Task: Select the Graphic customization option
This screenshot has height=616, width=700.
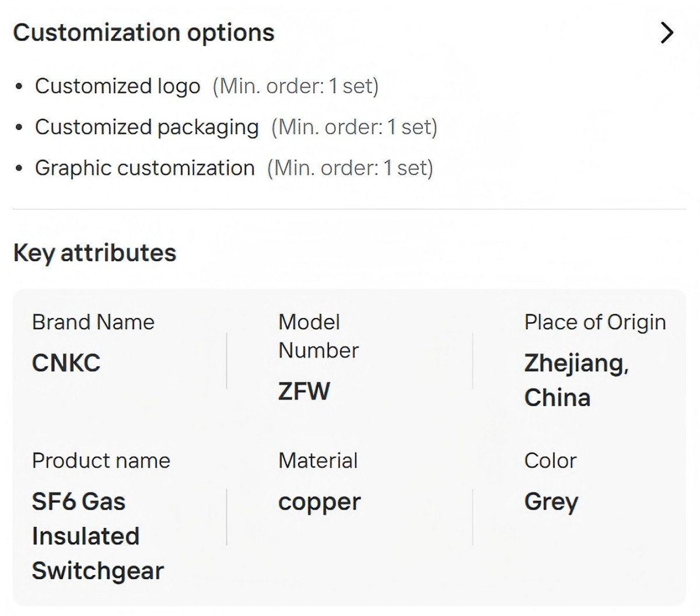Action: coord(145,168)
